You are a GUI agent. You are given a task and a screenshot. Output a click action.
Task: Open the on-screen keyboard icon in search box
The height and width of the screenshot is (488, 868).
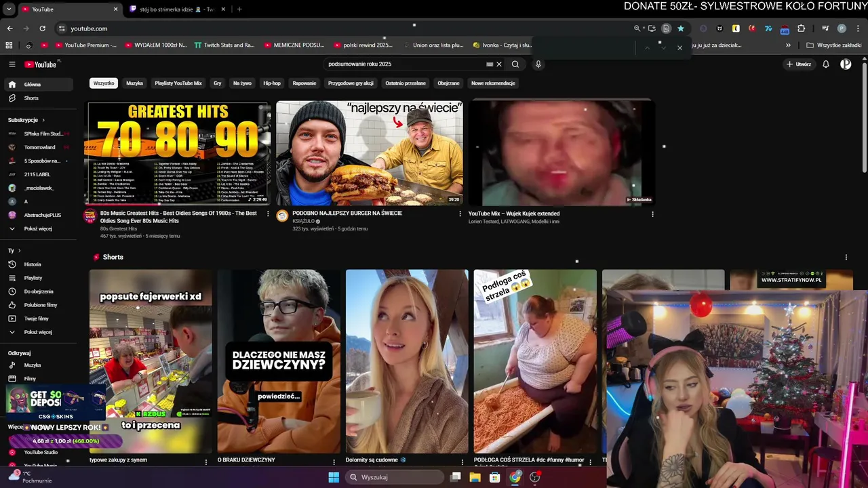[x=490, y=64]
